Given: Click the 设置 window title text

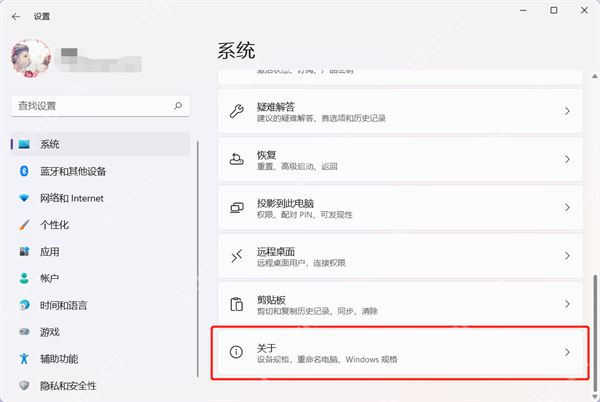Looking at the screenshot, I should click(42, 16).
